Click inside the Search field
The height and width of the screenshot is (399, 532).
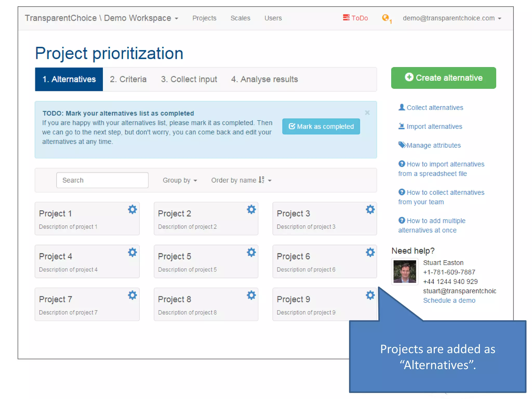point(102,180)
